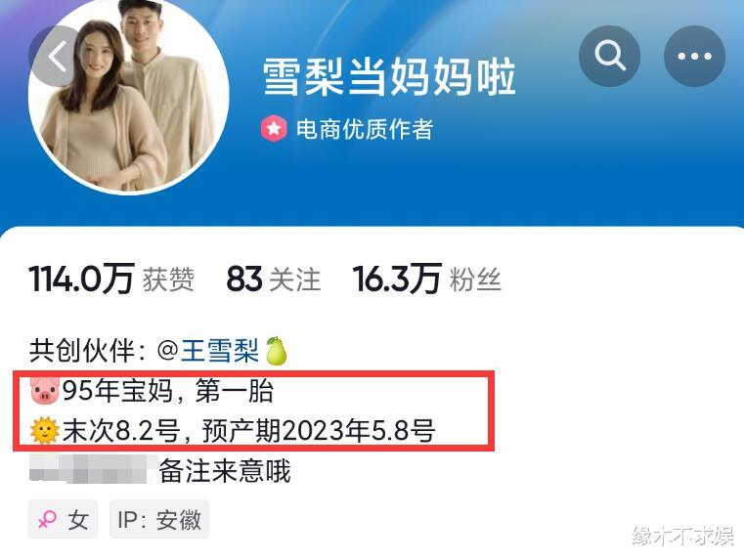Tap the 女 gender tag
Screen dimensions: 744x560
pyautogui.click(x=64, y=519)
